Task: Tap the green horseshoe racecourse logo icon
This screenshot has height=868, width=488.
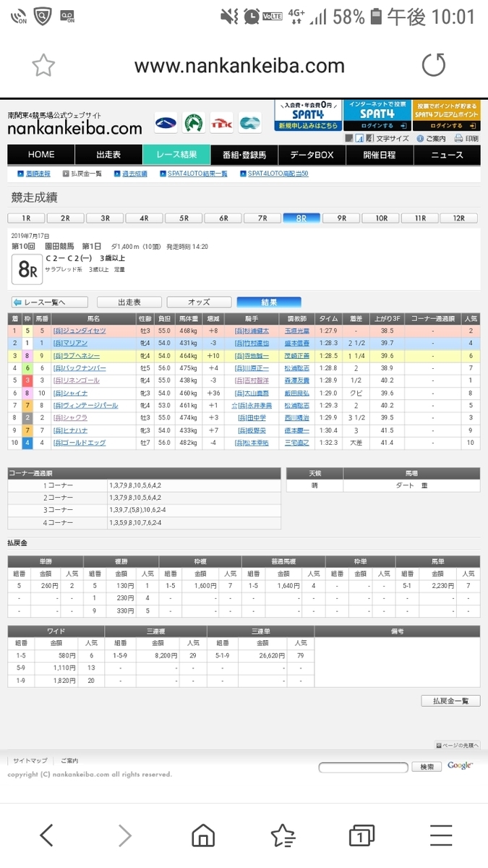Action: pyautogui.click(x=193, y=122)
